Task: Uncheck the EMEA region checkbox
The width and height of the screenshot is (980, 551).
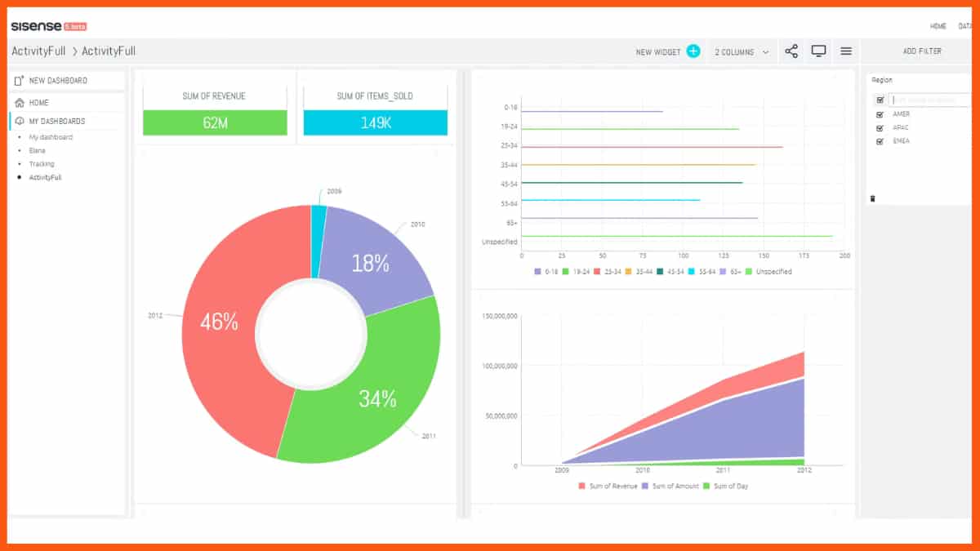Action: pos(880,141)
